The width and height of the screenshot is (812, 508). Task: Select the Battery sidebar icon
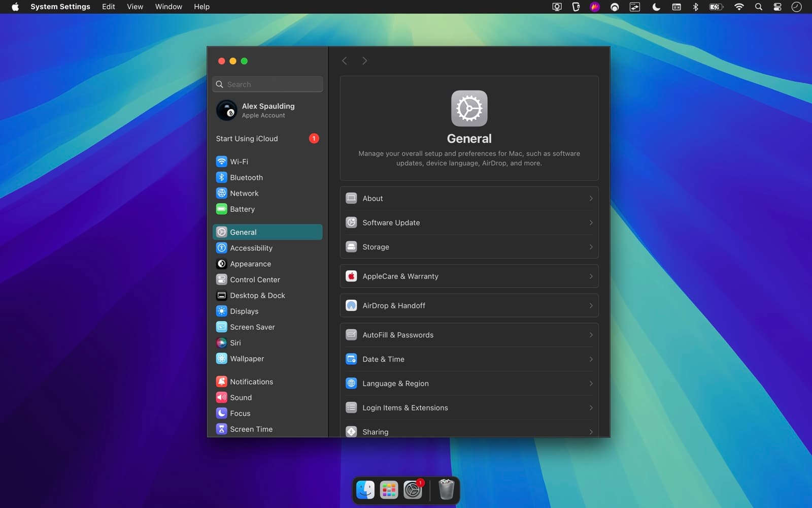tap(221, 209)
